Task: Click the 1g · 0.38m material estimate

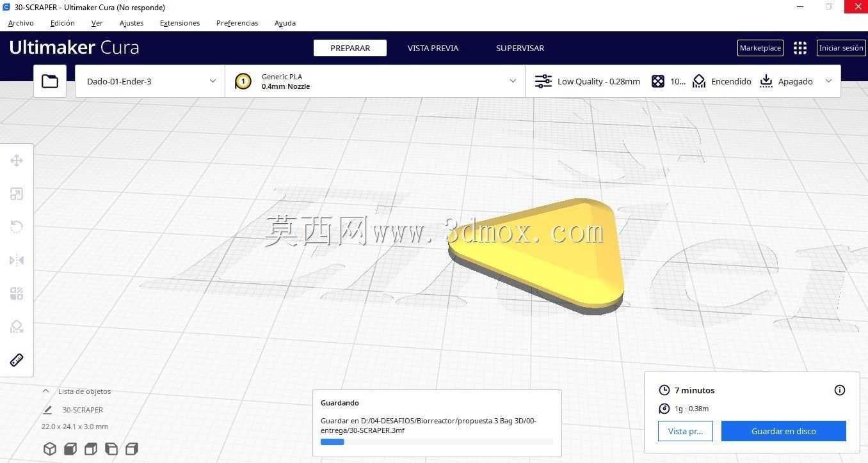Action: [691, 409]
